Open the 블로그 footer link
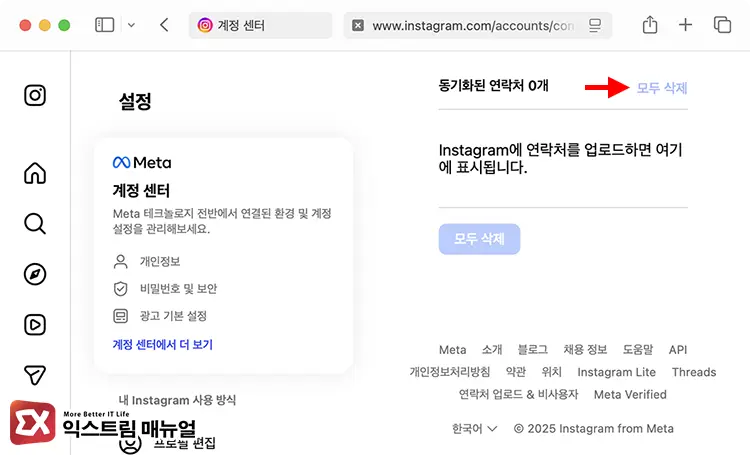750x455 pixels. (x=533, y=350)
